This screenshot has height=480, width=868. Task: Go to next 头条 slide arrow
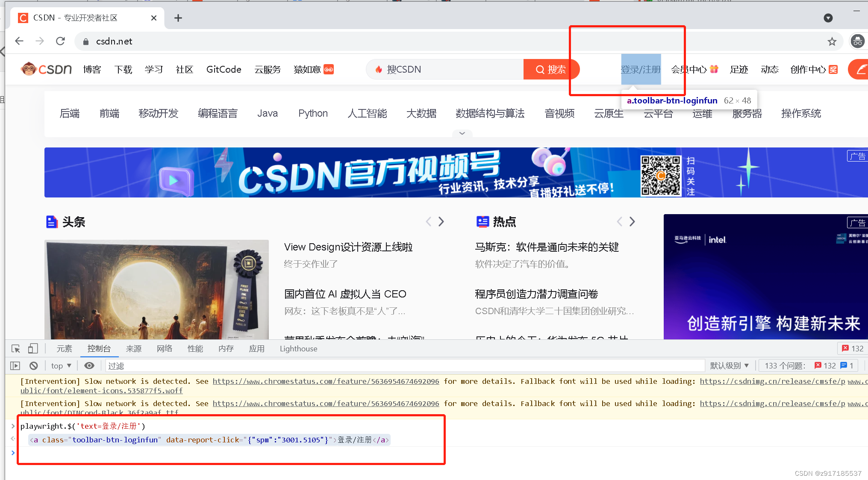click(x=441, y=221)
